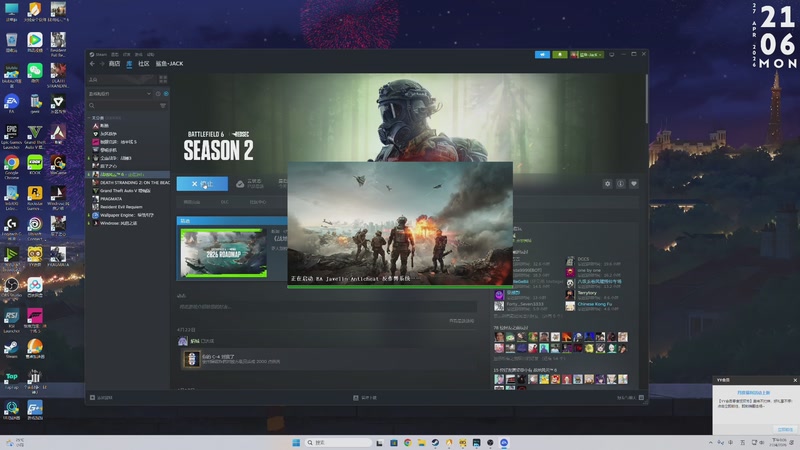Open OBS Studio desktop icon
The image size is (800, 450).
11,287
